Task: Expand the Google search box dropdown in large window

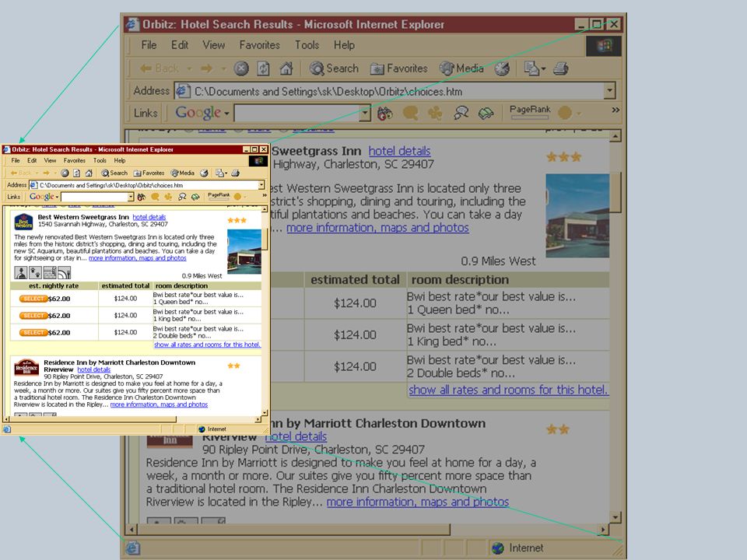Action: (365, 114)
